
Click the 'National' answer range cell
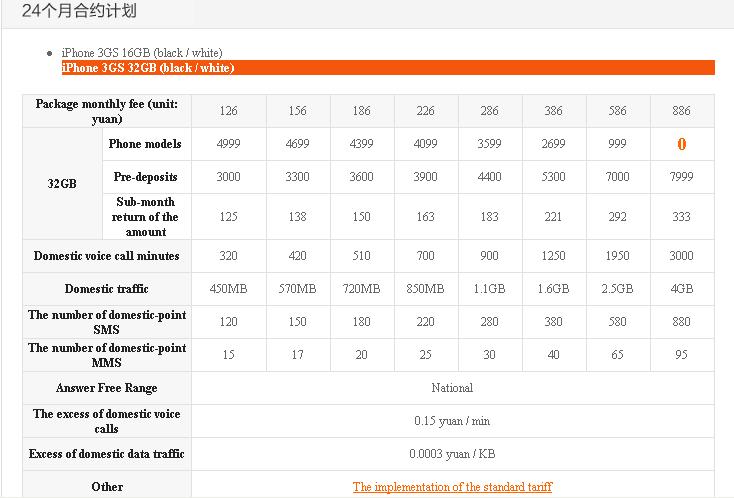pyautogui.click(x=453, y=388)
